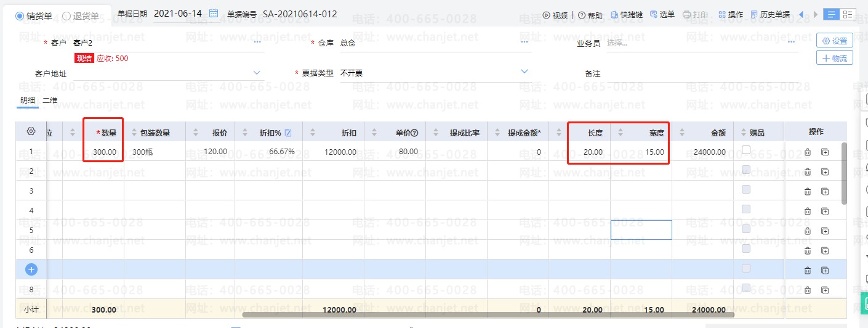
Task: Click the 备注 input field
Action: [702, 73]
